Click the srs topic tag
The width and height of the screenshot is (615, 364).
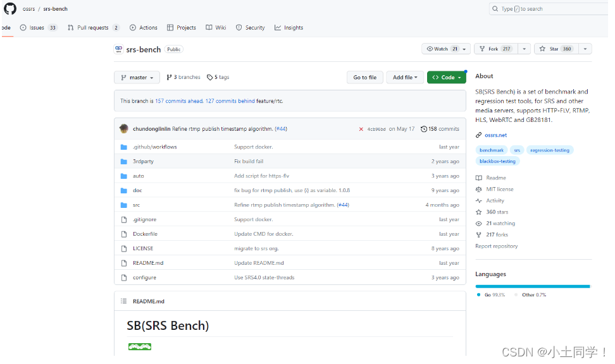517,150
